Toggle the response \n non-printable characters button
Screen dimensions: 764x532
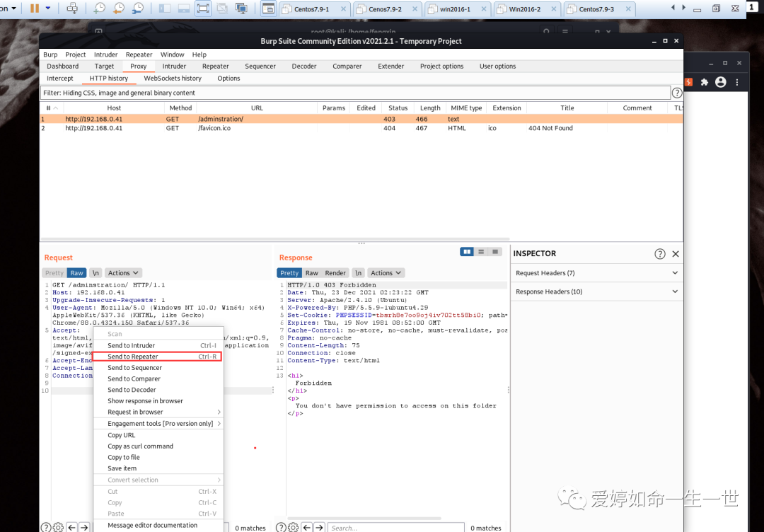point(358,273)
